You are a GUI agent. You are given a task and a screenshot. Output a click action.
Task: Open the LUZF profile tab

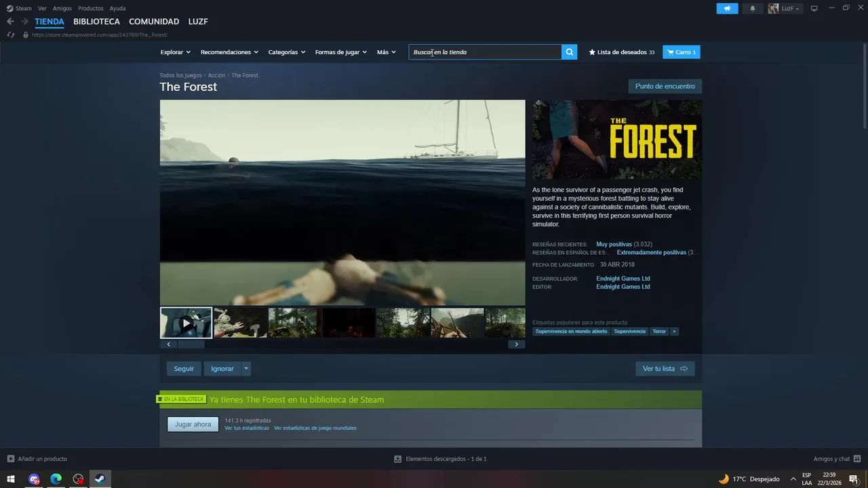click(x=198, y=22)
